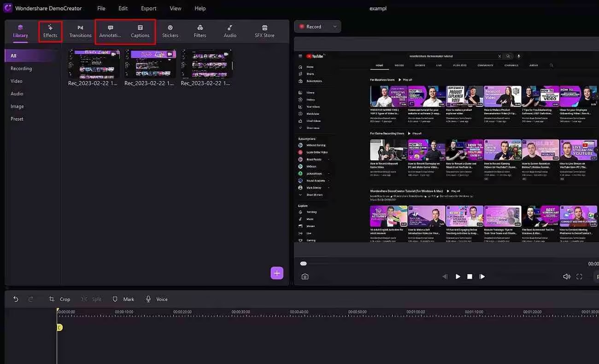Click the 00:01:00:00 mark on timeline ruler
Image resolution: width=599 pixels, height=364 pixels.
point(416,312)
